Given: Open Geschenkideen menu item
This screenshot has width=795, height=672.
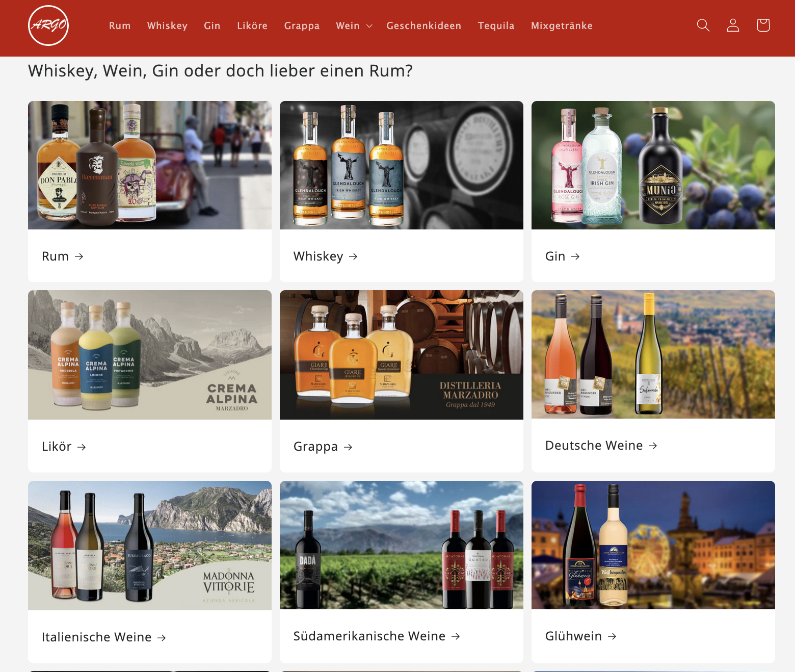Looking at the screenshot, I should 423,26.
